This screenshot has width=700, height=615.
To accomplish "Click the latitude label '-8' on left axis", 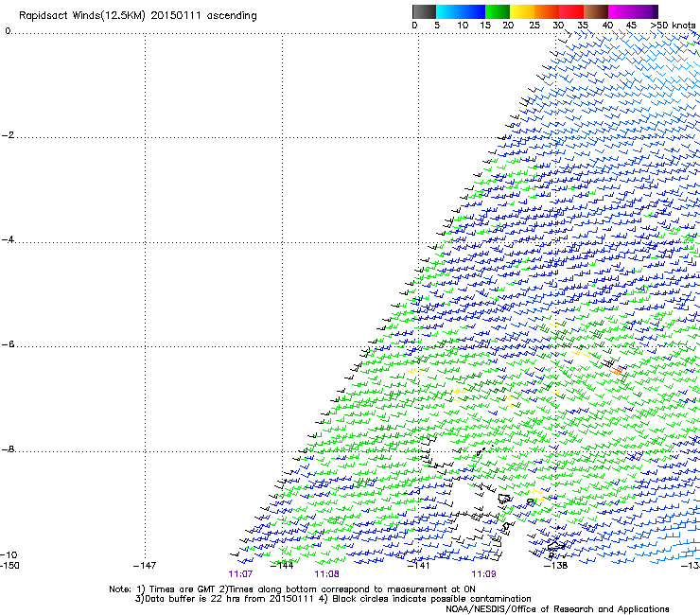I will tap(8, 448).
